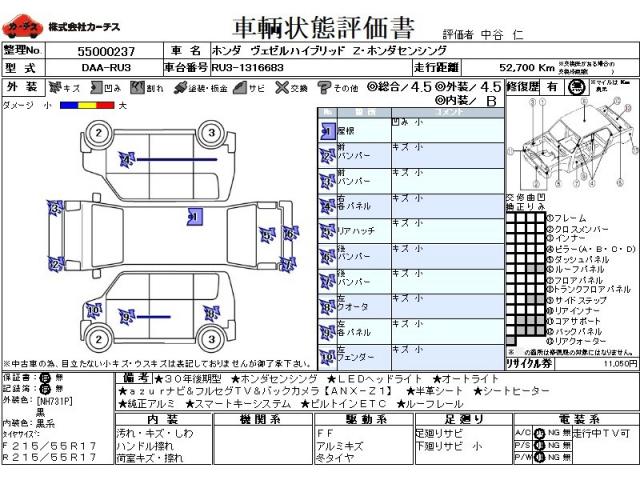Select the 内装 section header
The height and width of the screenshot is (480, 640).
[x=162, y=420]
